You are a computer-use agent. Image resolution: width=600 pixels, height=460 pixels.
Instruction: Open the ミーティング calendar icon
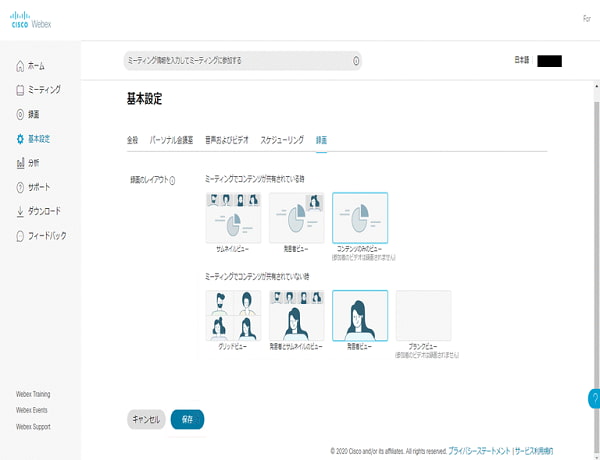pos(20,90)
